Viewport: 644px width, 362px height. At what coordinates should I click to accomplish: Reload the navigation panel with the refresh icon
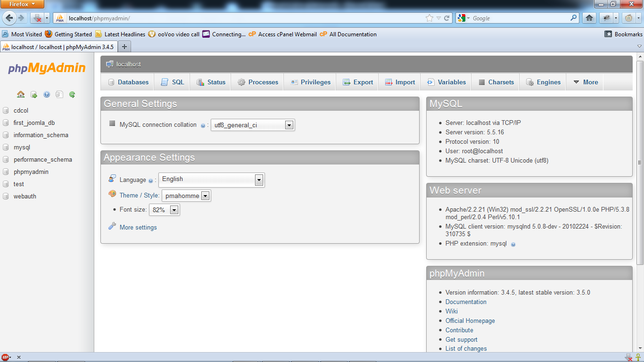pos(72,94)
